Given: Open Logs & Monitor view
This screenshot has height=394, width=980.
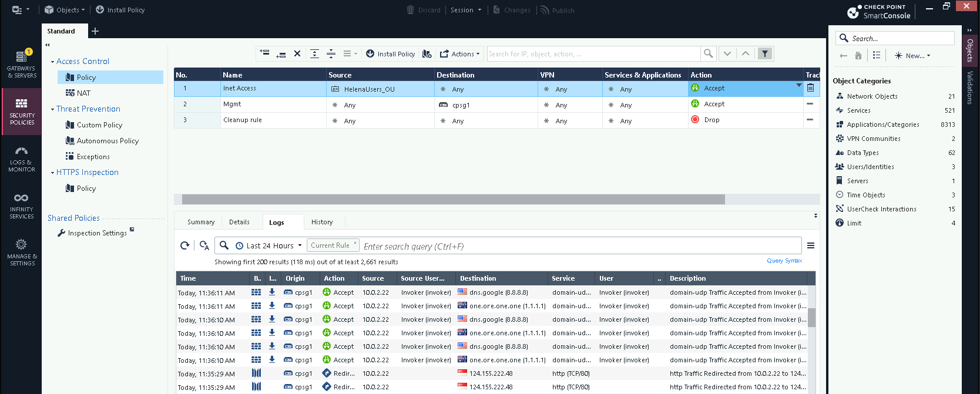Looking at the screenshot, I should 21,159.
